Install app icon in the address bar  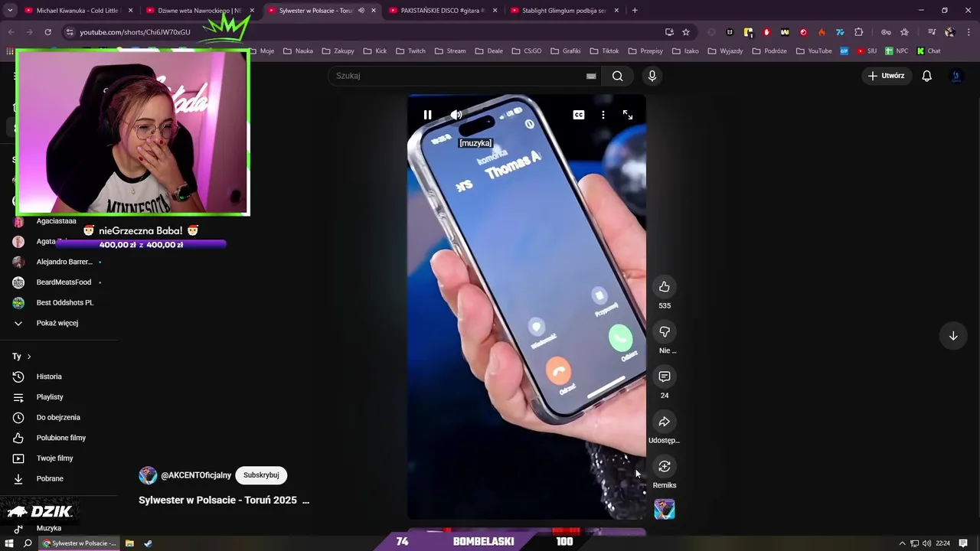[x=669, y=32]
